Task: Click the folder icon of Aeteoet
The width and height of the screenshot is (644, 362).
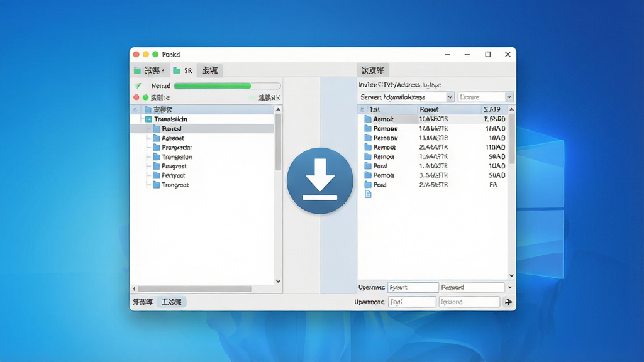Action: click(x=157, y=138)
